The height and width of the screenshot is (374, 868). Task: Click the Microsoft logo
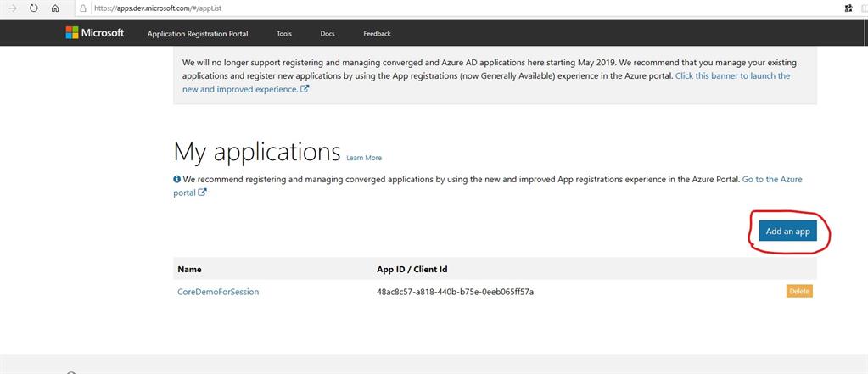[95, 32]
